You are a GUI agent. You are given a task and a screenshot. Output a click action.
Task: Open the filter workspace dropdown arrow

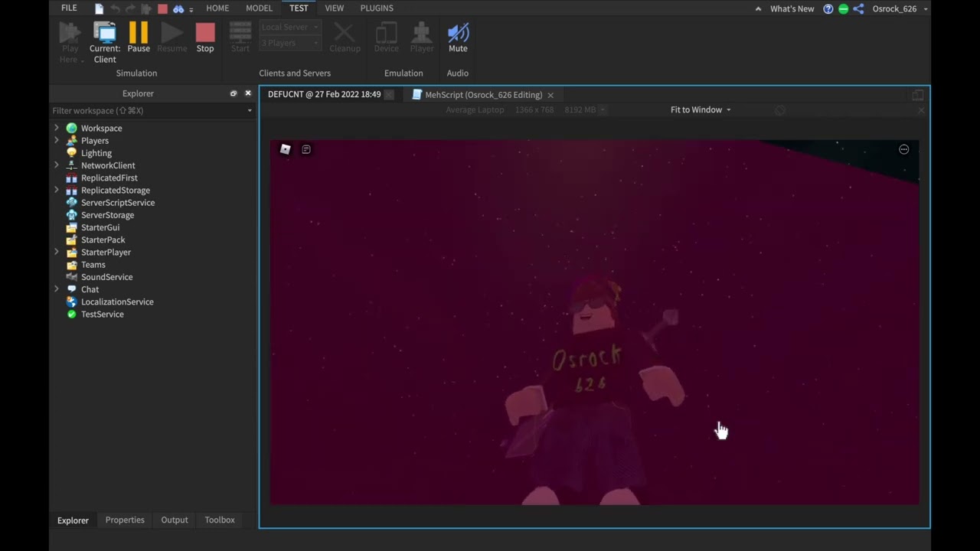tap(249, 111)
